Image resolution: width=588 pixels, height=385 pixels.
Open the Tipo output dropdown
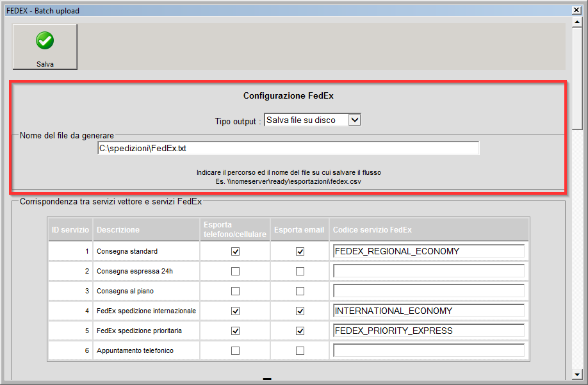coord(354,120)
